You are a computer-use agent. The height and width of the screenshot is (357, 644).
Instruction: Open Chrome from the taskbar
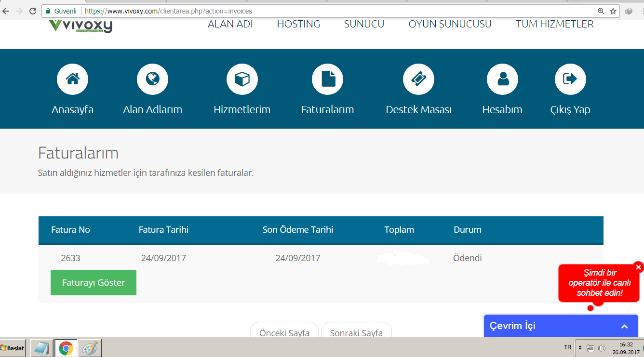pyautogui.click(x=66, y=348)
